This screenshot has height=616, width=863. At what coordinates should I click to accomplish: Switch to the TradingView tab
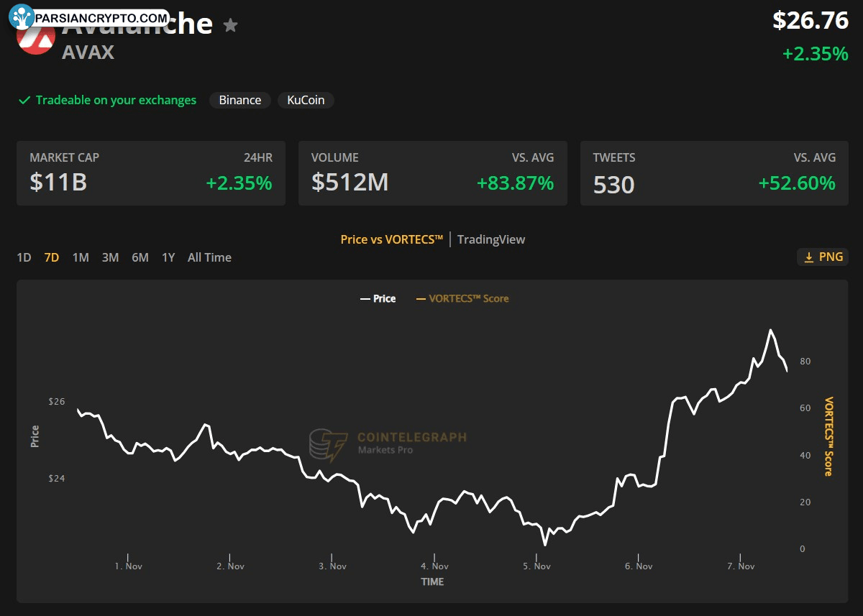coord(491,239)
